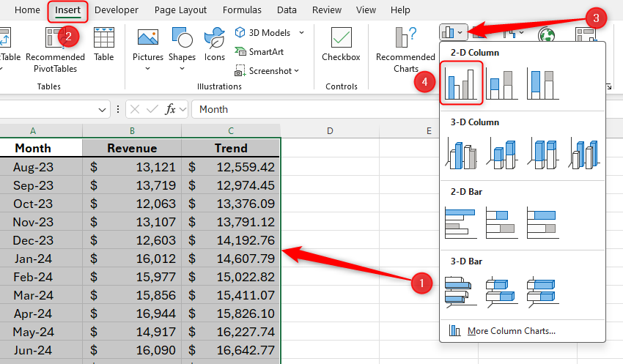Open the Help tab

[400, 10]
